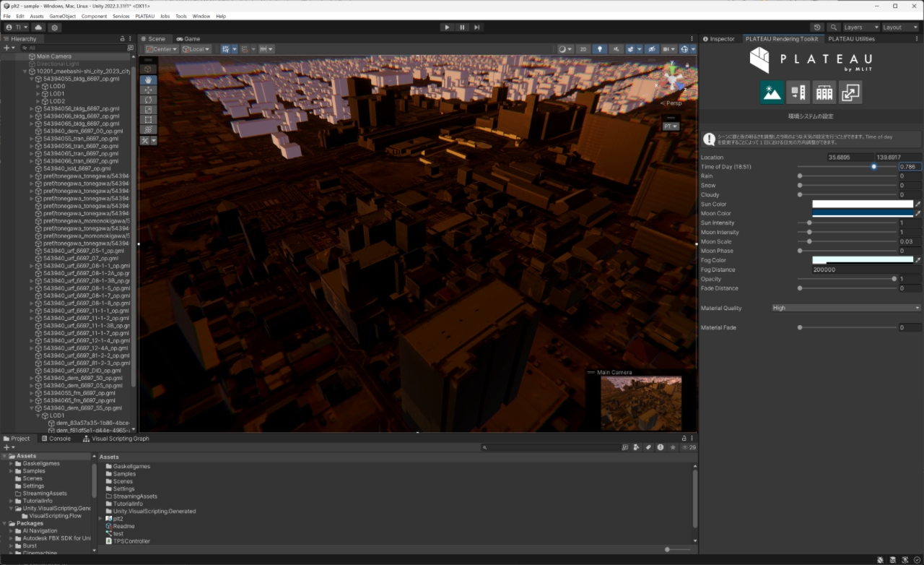Open the PLATEAU LOD grouping buildings icon
This screenshot has height=565, width=924.
tap(824, 92)
